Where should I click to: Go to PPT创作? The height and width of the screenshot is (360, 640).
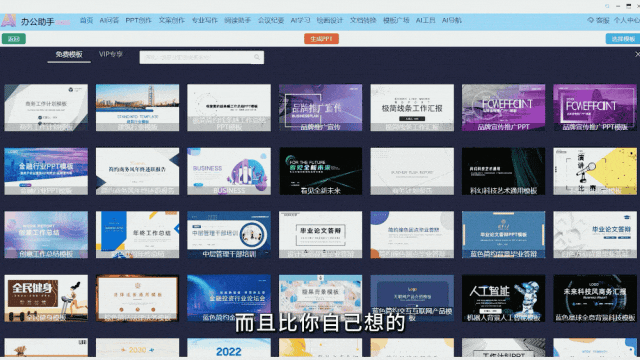click(x=138, y=20)
